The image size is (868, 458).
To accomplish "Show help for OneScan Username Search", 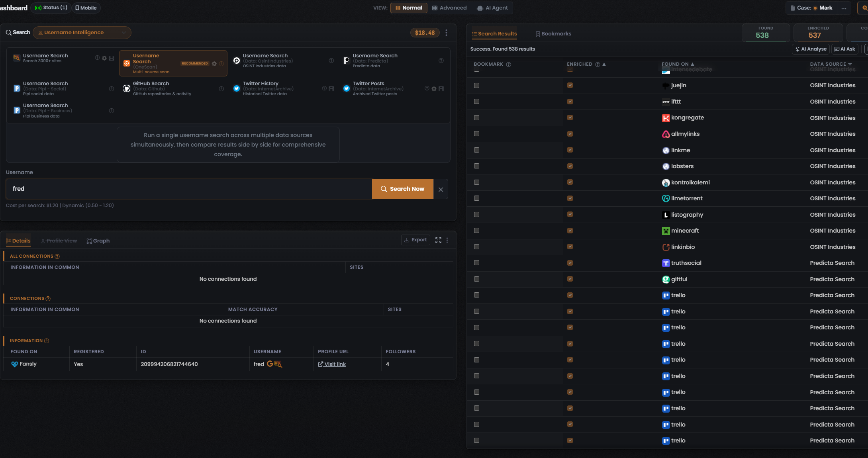I will click(x=221, y=64).
